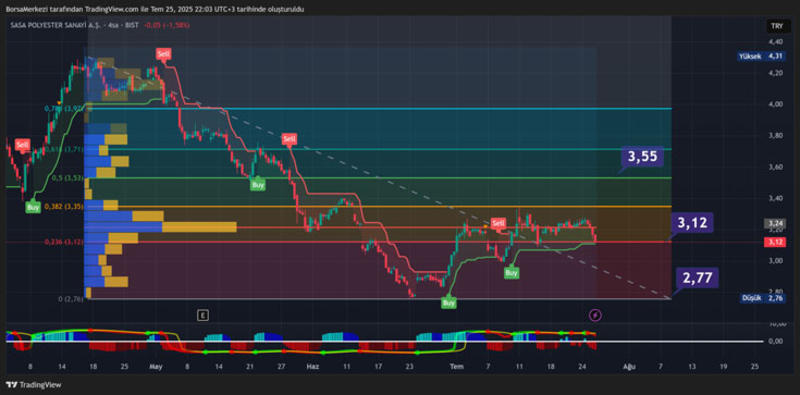Select the 2,77 price target callout
Viewport: 800px width, 395px height.
(697, 278)
